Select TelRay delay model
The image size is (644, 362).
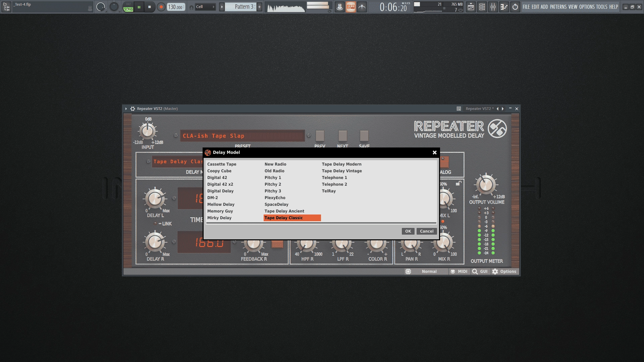click(x=329, y=191)
